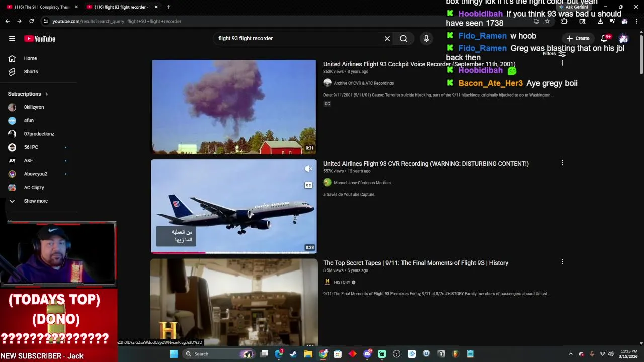The width and height of the screenshot is (644, 362).
Task: Open search Filters
Action: (x=554, y=54)
